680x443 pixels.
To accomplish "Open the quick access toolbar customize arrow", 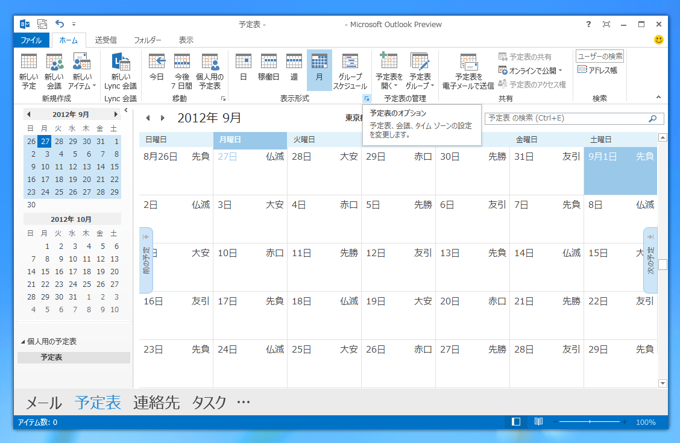I will tap(74, 24).
